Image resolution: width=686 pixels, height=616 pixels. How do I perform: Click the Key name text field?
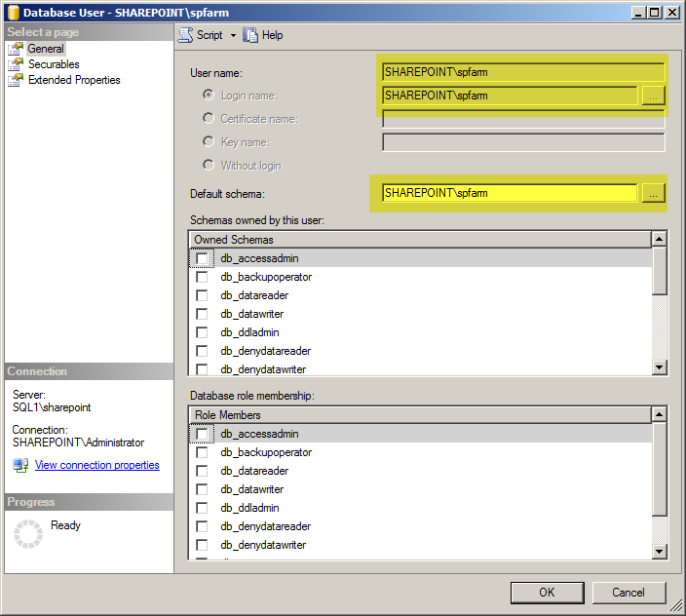523,142
